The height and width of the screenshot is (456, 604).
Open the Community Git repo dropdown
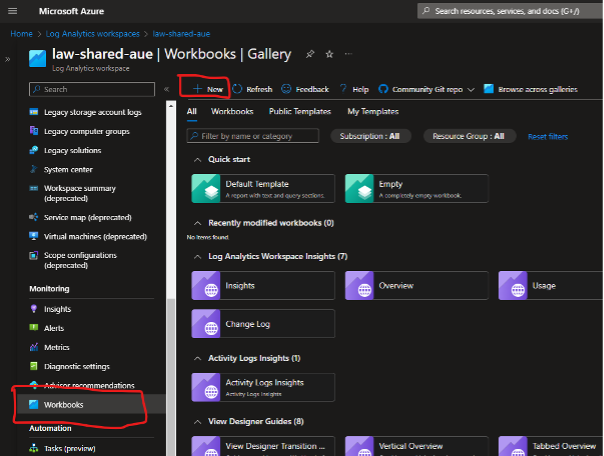point(426,89)
